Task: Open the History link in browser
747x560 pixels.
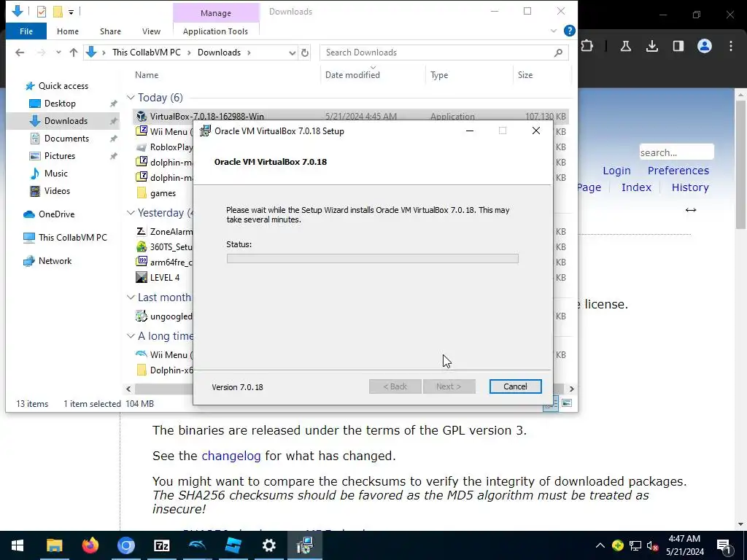Action: tap(690, 187)
